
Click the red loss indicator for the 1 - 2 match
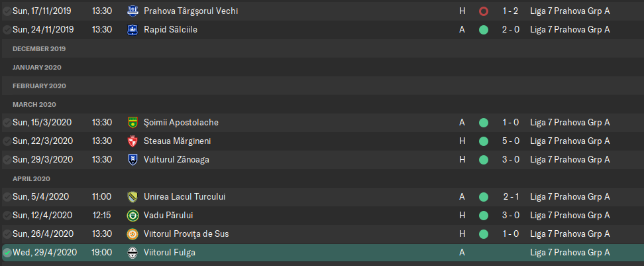[x=484, y=11]
